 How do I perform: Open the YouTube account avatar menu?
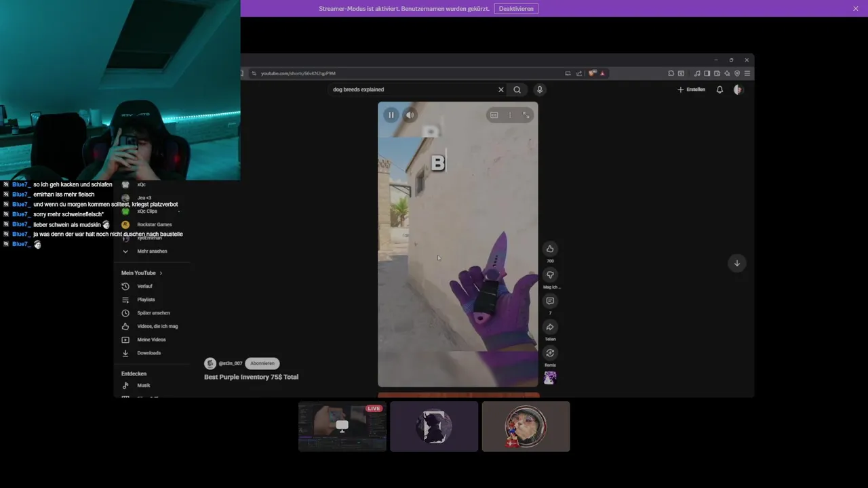(x=738, y=89)
